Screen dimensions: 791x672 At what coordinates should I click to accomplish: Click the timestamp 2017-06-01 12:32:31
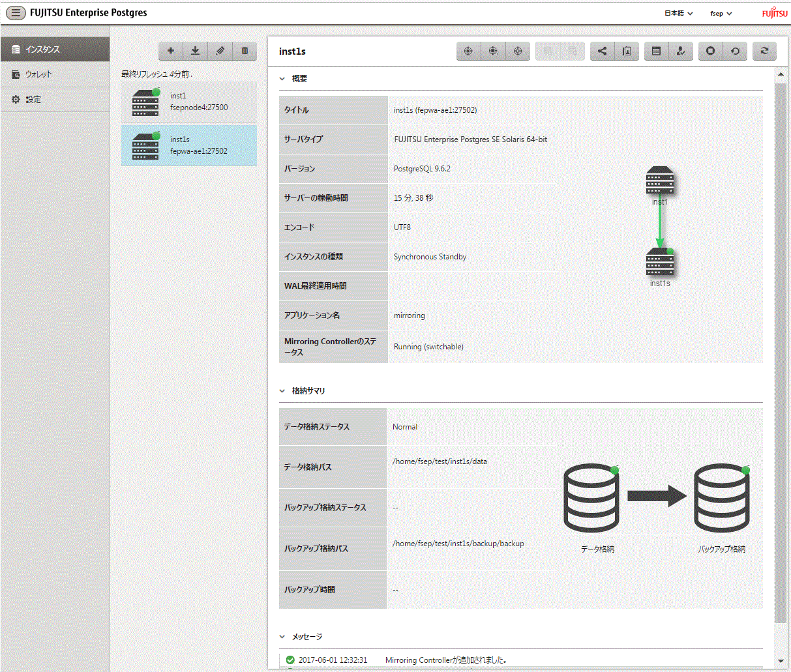click(333, 660)
